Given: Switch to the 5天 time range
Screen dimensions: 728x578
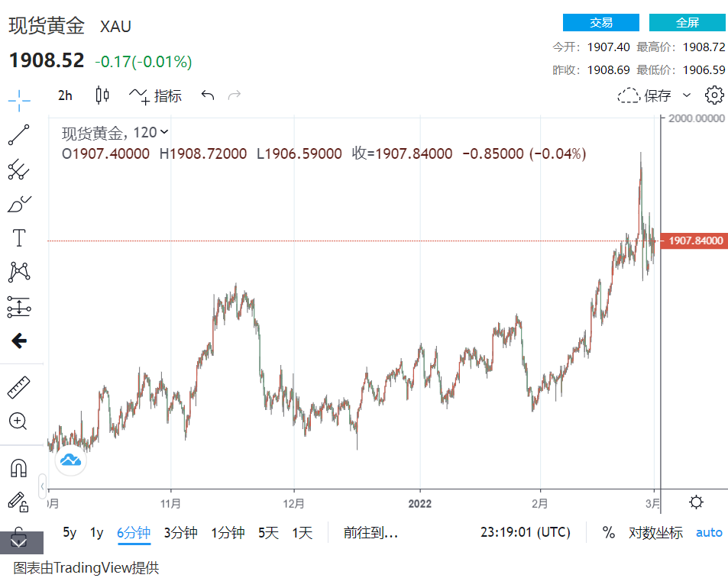Looking at the screenshot, I should 268,533.
